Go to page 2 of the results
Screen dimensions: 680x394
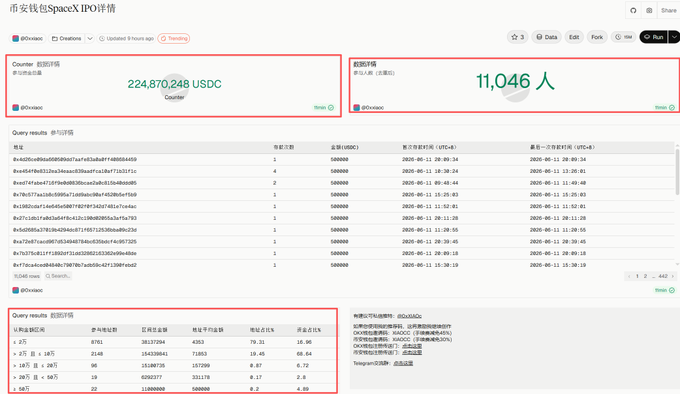coord(645,276)
